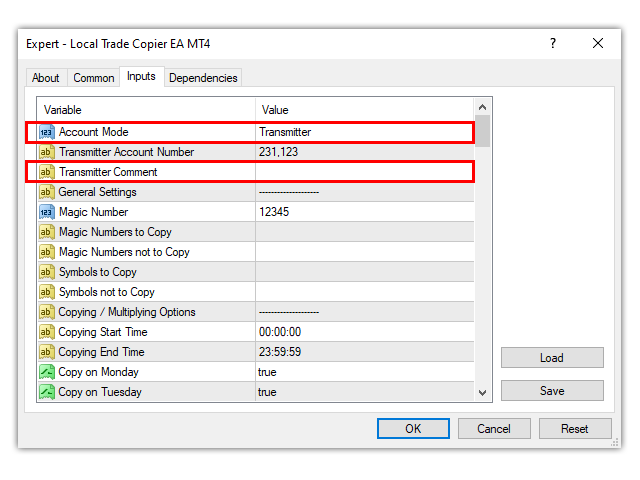Click the Symbols to Copy icon
This screenshot has width=640, height=480.
pos(46,272)
